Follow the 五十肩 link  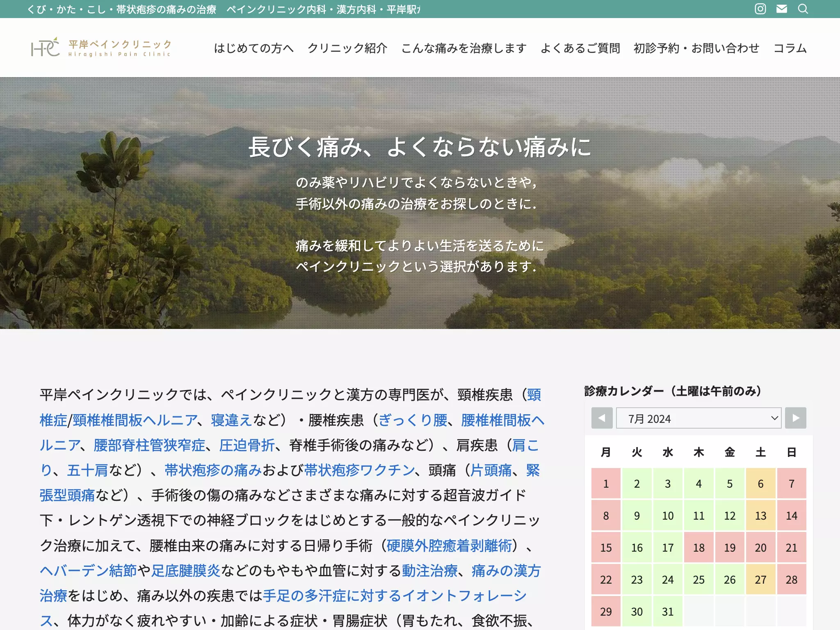point(87,470)
